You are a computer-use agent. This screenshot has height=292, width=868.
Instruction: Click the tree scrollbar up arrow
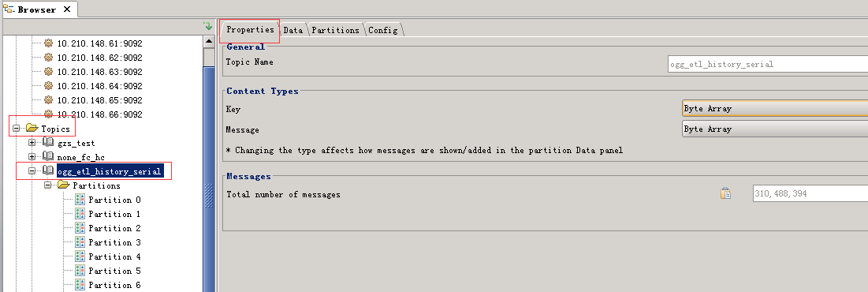pos(209,42)
